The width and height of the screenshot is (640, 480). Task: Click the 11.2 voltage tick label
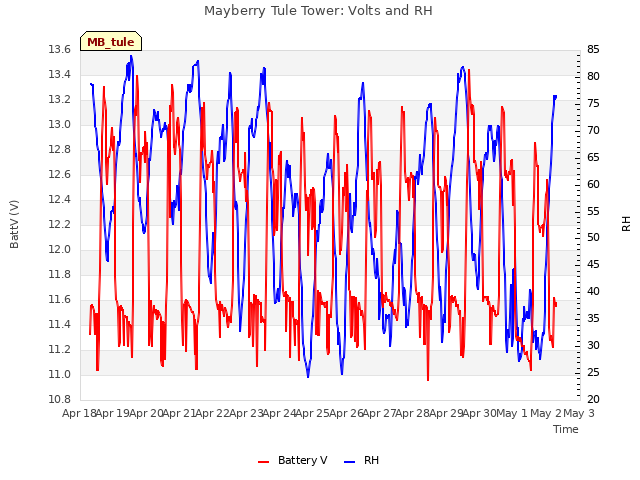click(x=60, y=349)
